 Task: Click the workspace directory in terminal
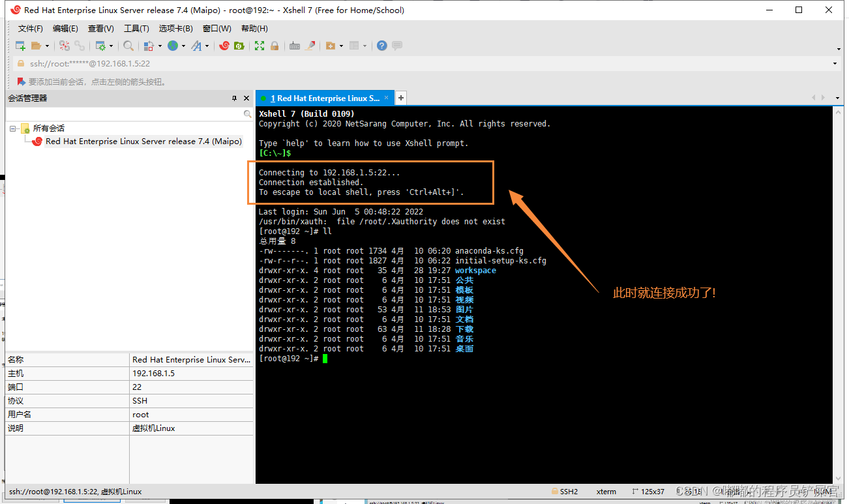475,271
